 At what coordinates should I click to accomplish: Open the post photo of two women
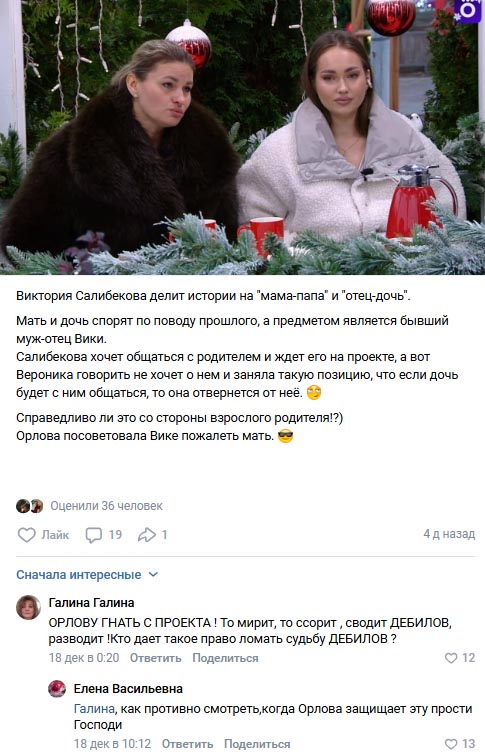pos(242,137)
